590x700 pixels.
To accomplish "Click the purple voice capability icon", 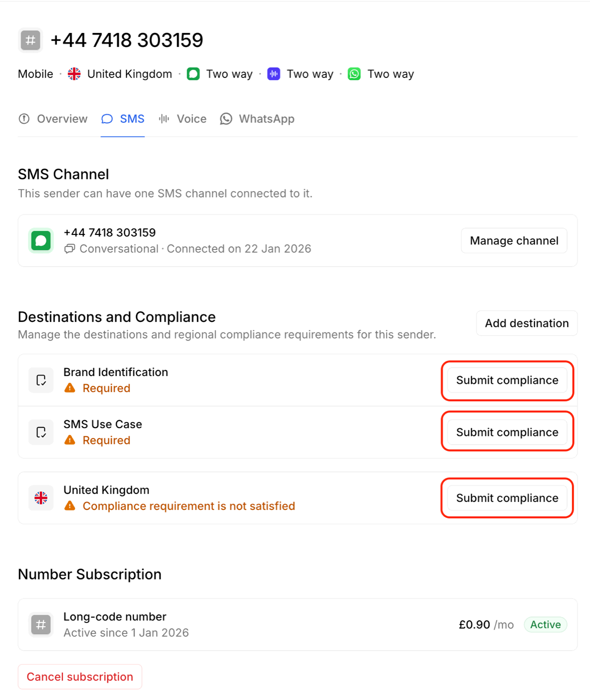I will 273,74.
